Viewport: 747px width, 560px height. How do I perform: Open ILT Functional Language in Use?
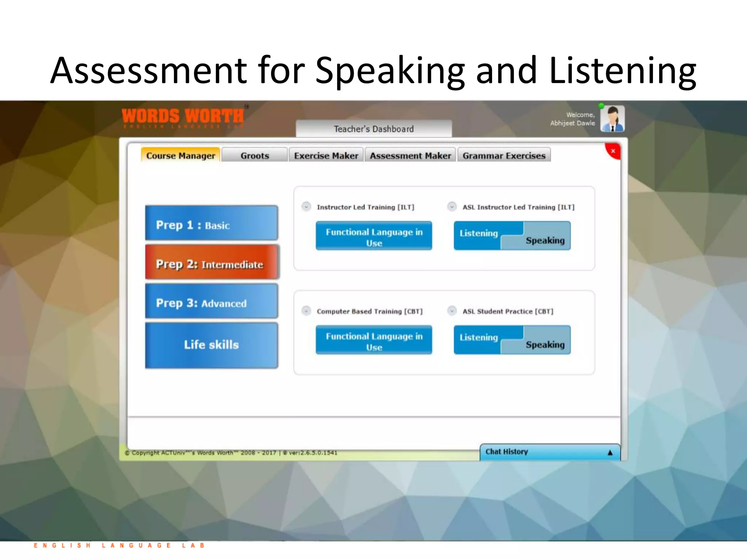click(374, 236)
